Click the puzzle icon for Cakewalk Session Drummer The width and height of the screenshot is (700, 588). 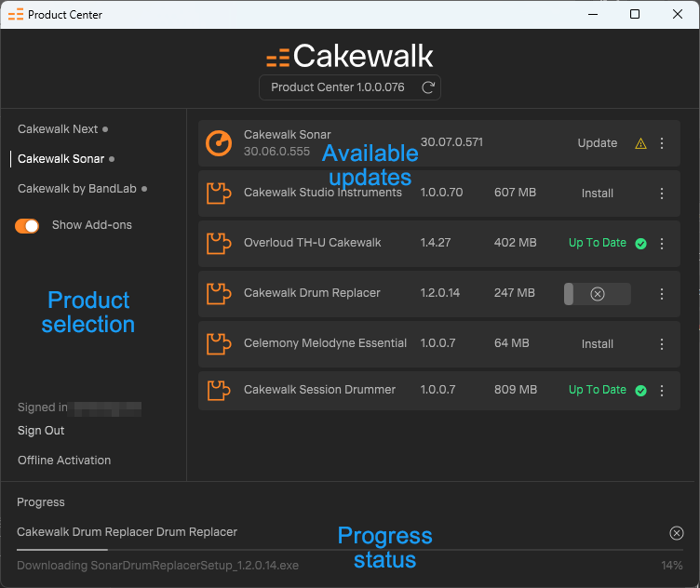pyautogui.click(x=219, y=391)
